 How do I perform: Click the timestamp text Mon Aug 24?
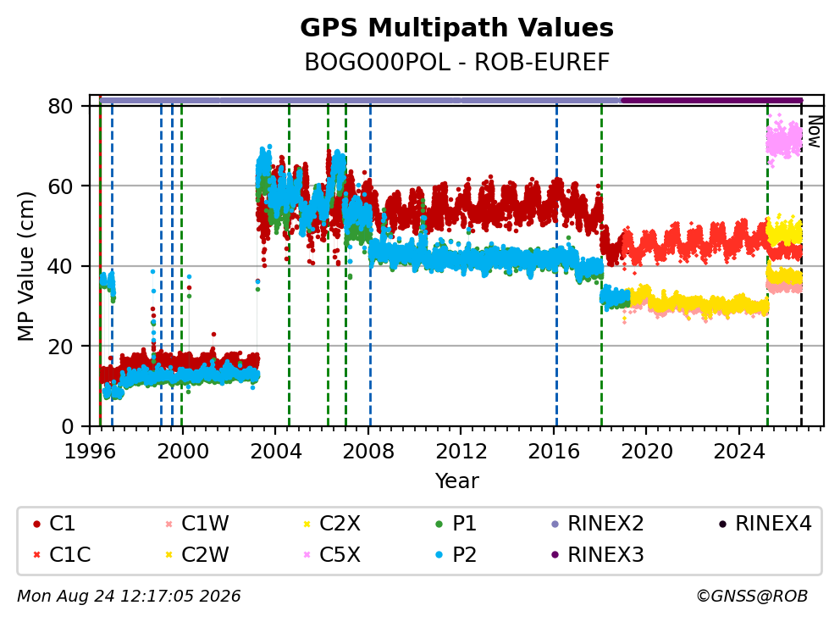tap(66, 596)
